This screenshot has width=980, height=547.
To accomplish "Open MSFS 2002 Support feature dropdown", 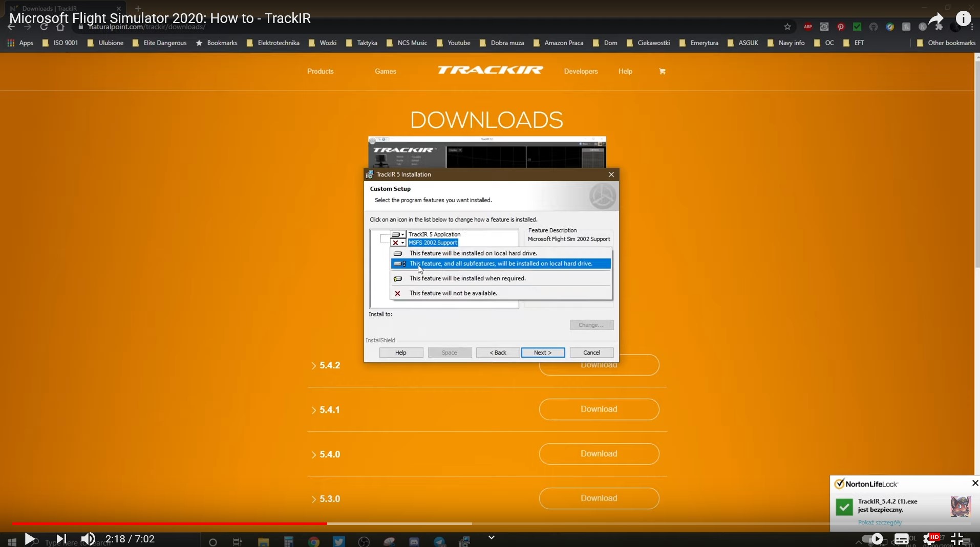I will coord(398,243).
